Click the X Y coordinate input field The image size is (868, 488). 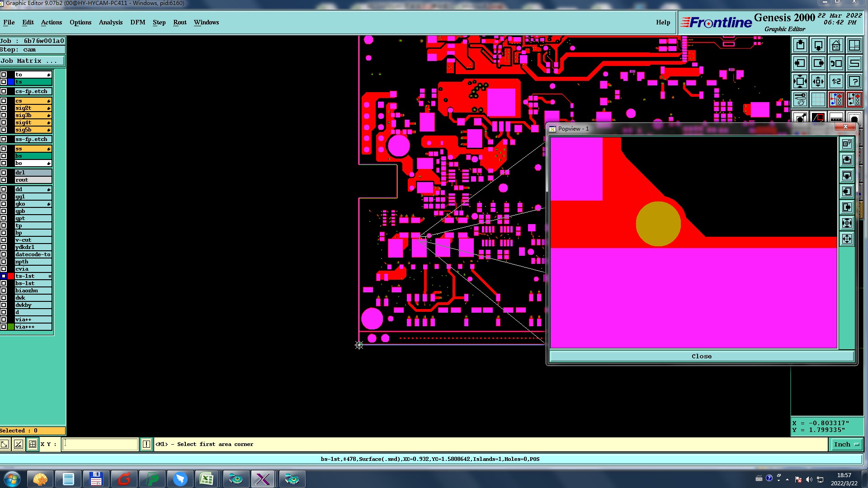tap(99, 444)
